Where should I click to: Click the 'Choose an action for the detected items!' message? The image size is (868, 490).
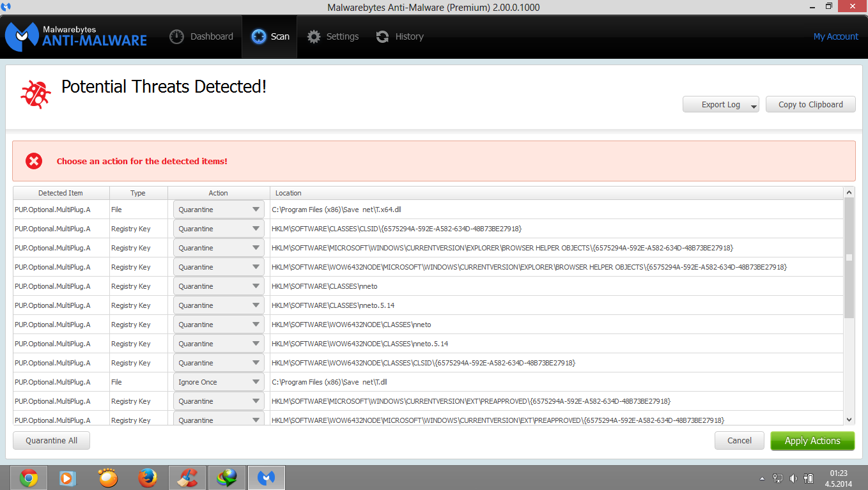pyautogui.click(x=142, y=161)
